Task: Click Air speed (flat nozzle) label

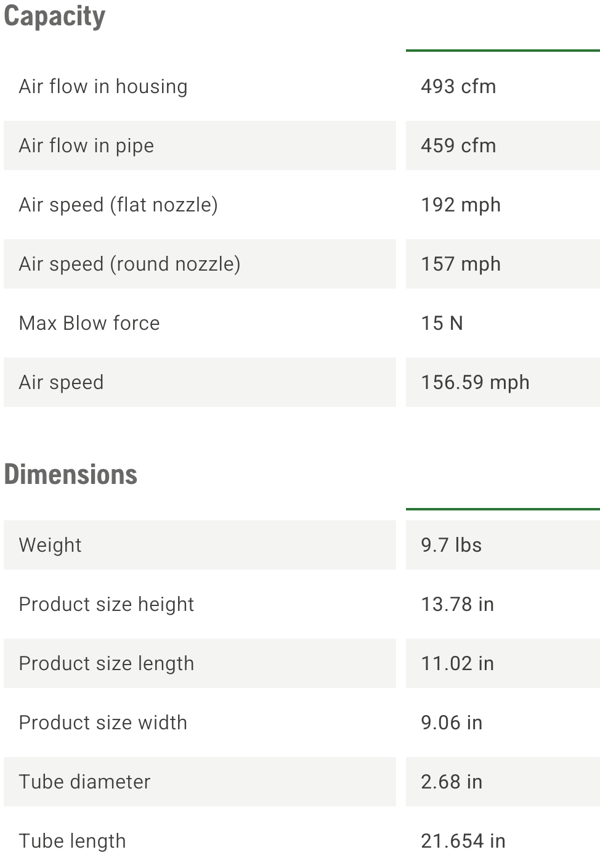Action: coord(118,205)
